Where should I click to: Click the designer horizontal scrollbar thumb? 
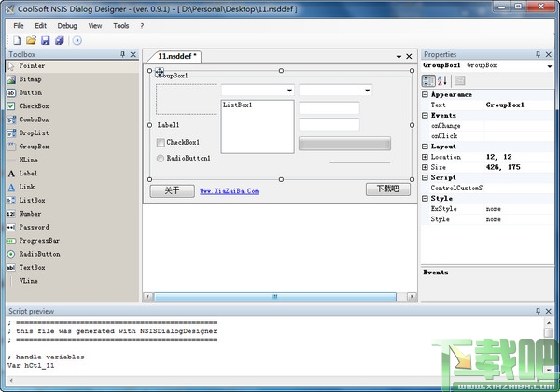(275, 297)
